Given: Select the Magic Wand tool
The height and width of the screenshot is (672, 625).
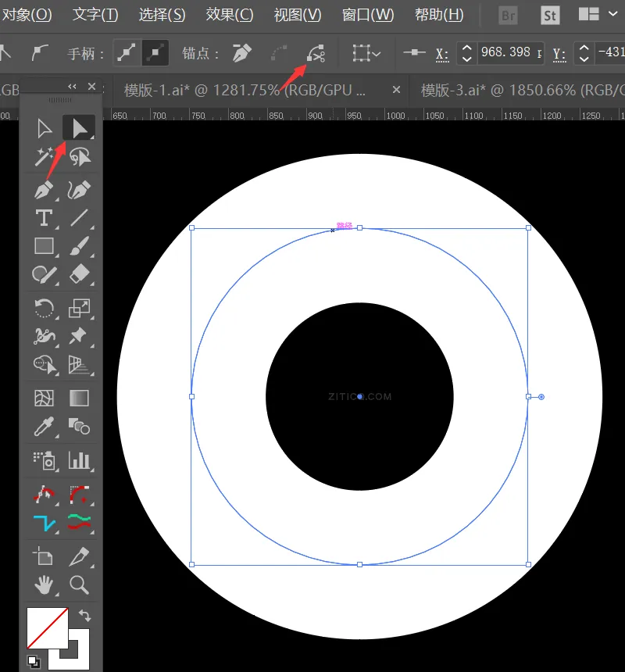Looking at the screenshot, I should point(44,157).
